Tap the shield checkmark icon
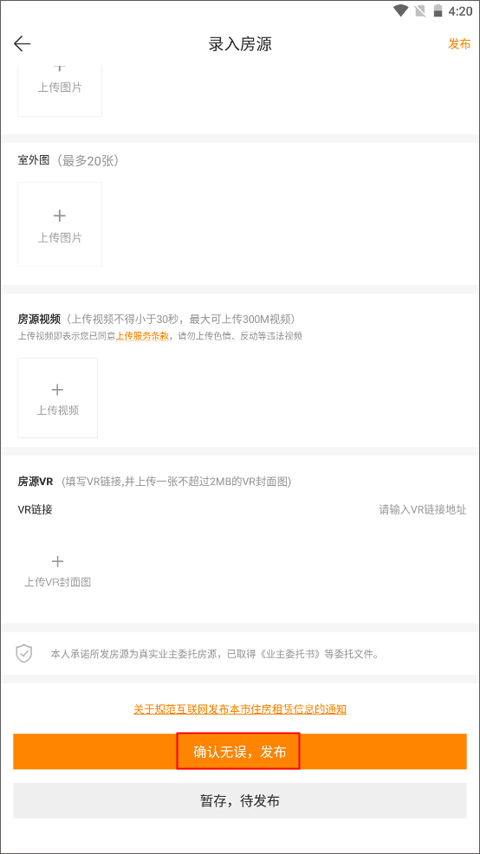This screenshot has width=480, height=854. coord(24,653)
